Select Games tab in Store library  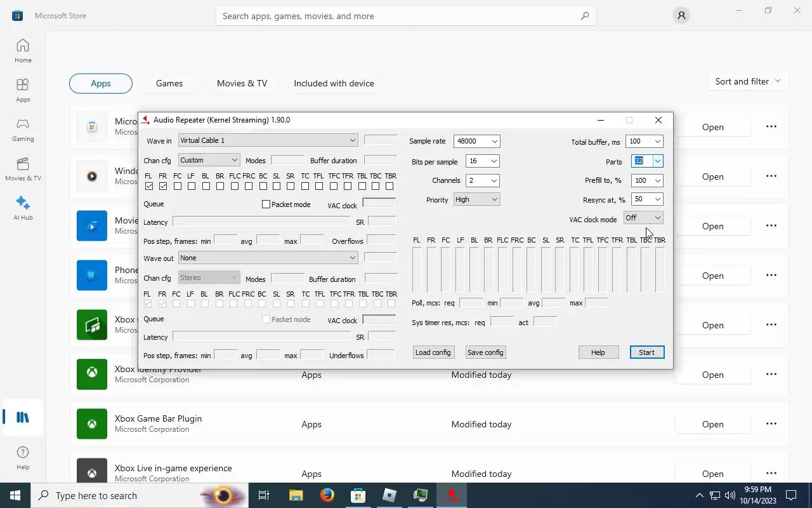(169, 83)
